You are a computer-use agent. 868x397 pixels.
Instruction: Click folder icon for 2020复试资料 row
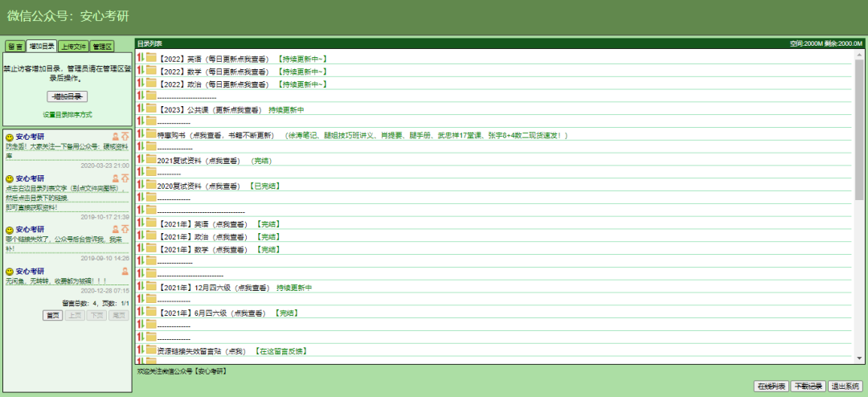[151, 185]
